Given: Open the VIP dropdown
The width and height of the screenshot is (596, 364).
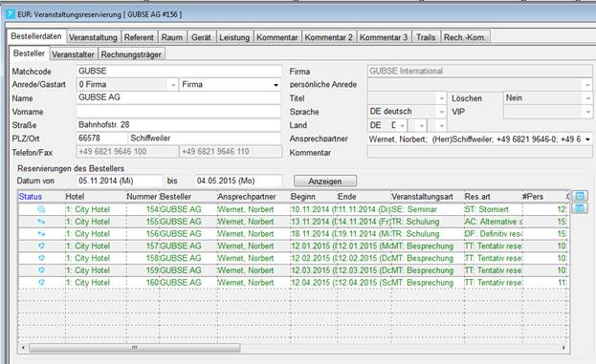Looking at the screenshot, I should (587, 112).
